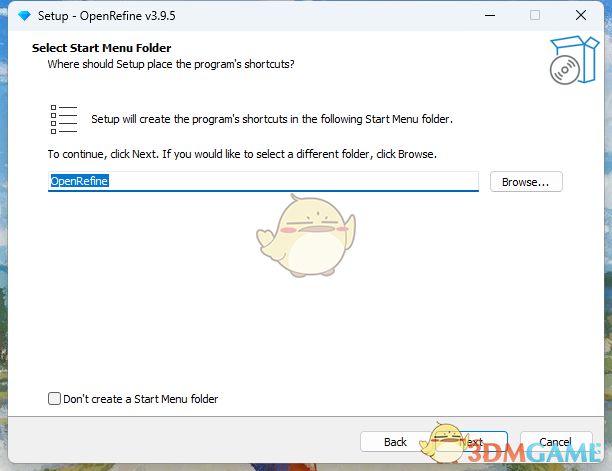The image size is (612, 471).
Task: Tick Don't create a Start Menu folder
Action: point(54,399)
